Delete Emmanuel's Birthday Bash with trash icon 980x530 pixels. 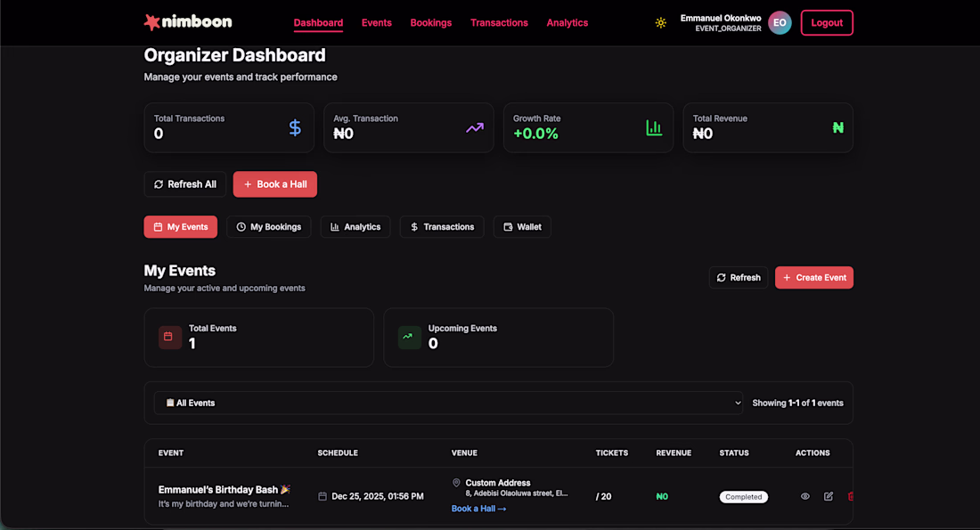click(x=851, y=496)
